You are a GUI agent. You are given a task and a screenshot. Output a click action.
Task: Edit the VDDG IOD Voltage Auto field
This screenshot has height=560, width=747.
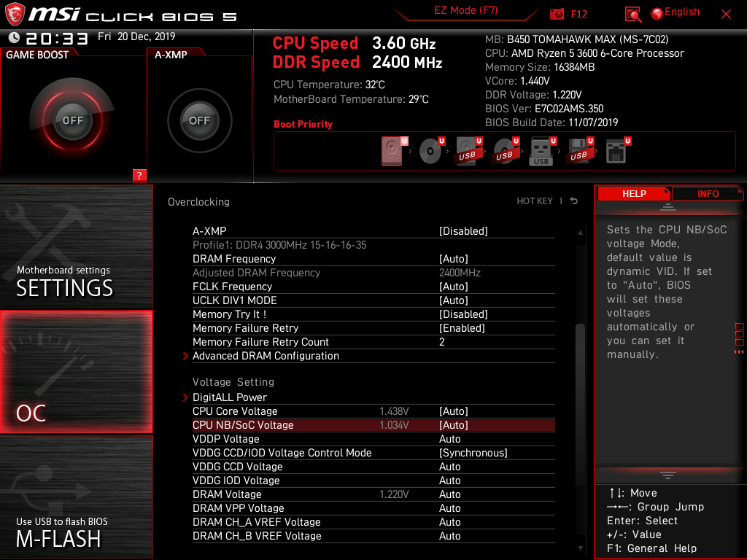[449, 481]
